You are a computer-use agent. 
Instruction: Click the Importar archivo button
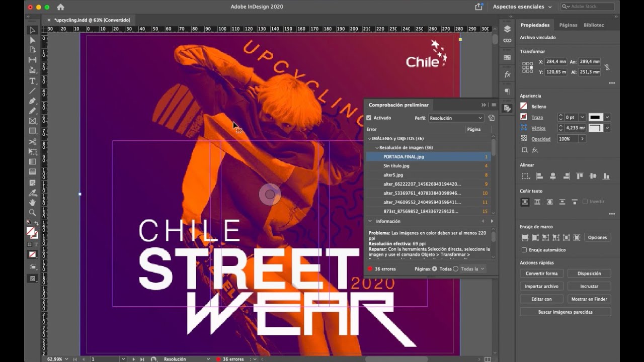[541, 286]
